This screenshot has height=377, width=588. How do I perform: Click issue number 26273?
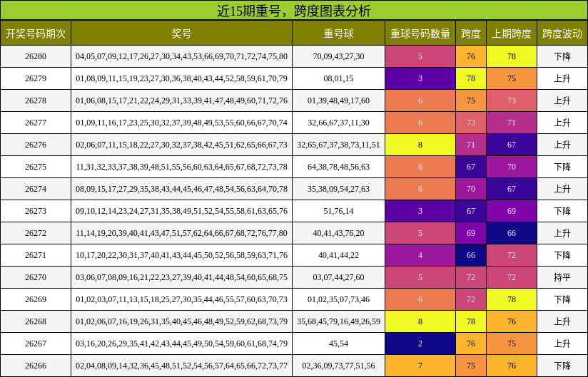coord(36,211)
